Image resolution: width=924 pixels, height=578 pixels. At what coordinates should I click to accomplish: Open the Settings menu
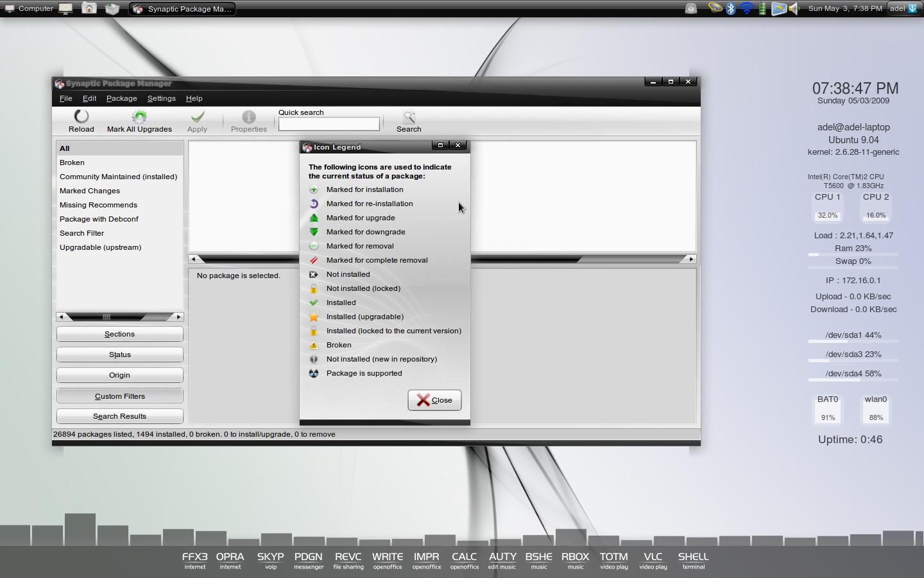pos(161,98)
